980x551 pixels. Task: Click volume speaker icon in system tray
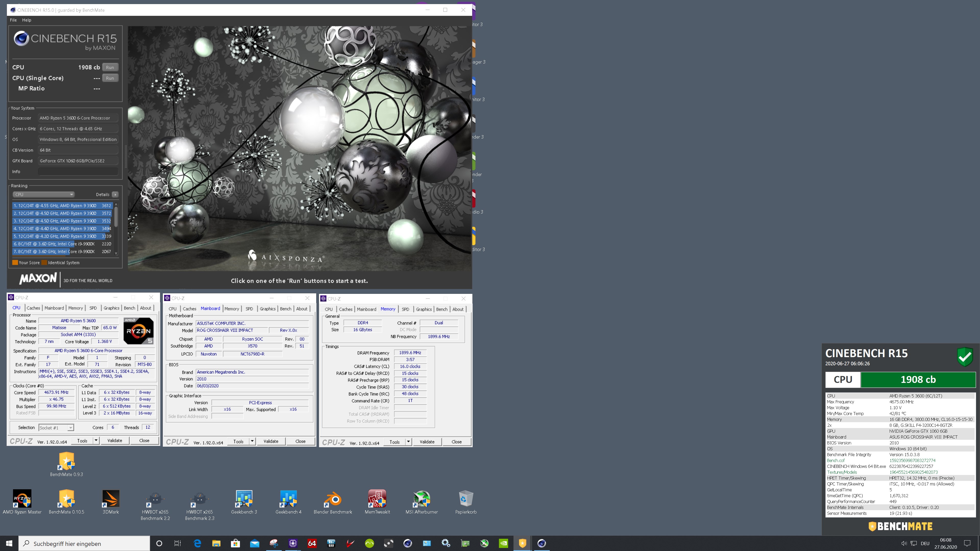904,543
